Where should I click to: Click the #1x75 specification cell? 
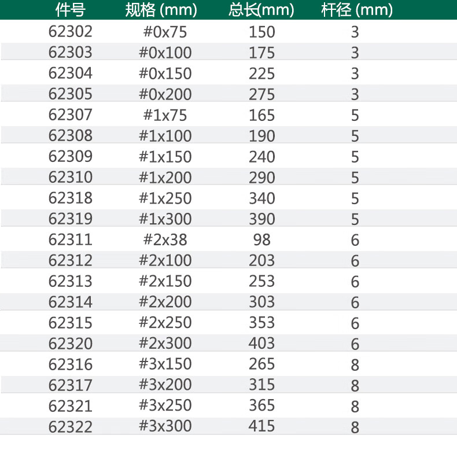(165, 115)
